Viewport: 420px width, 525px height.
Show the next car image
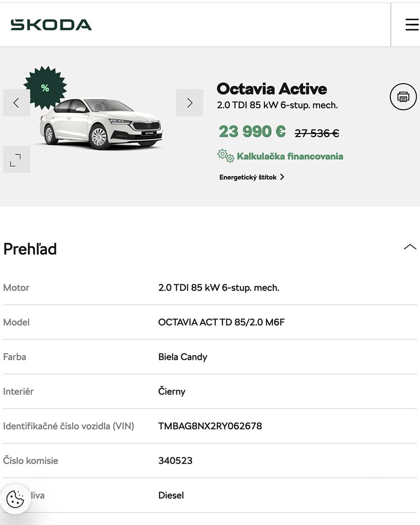pyautogui.click(x=189, y=103)
